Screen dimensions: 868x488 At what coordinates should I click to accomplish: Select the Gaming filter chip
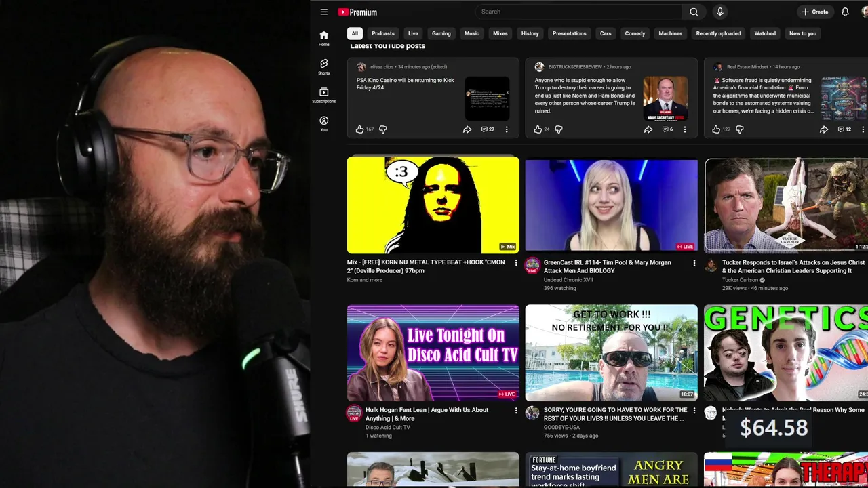(441, 33)
